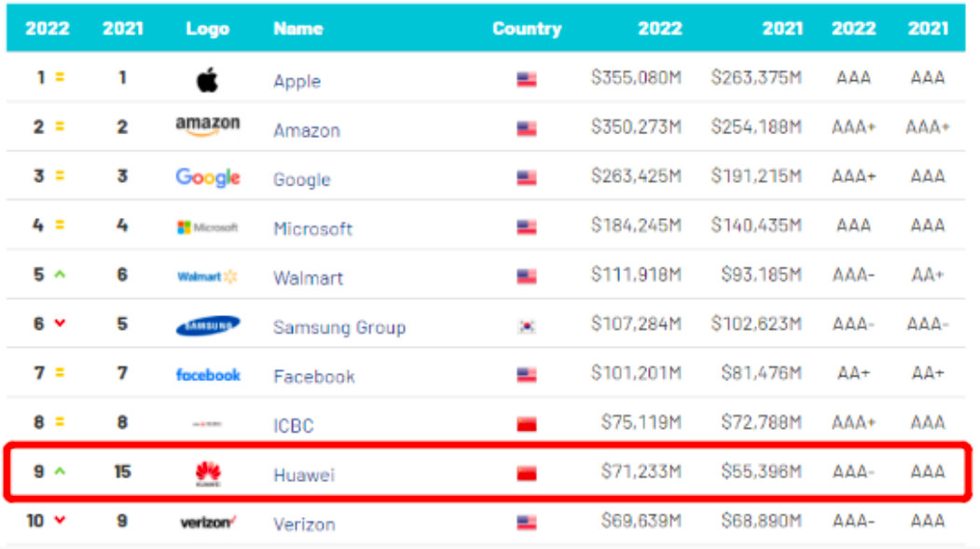Click the Google logo
The height and width of the screenshot is (549, 980).
click(207, 177)
